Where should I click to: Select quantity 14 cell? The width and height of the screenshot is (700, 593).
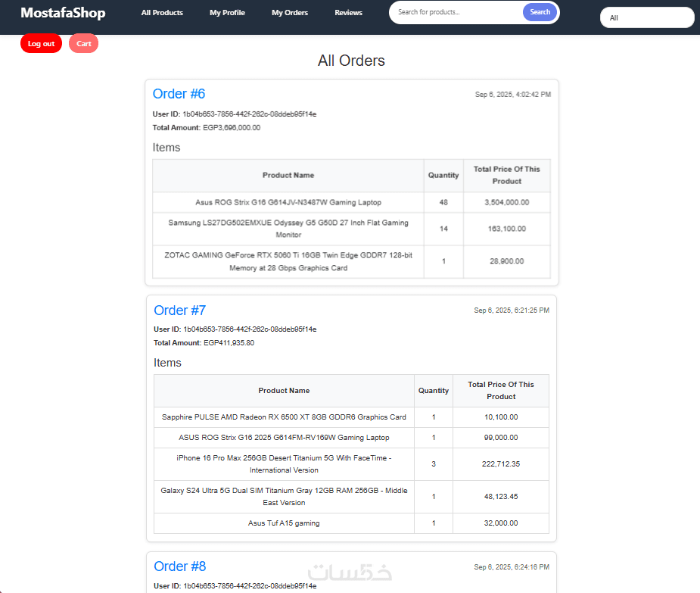443,229
